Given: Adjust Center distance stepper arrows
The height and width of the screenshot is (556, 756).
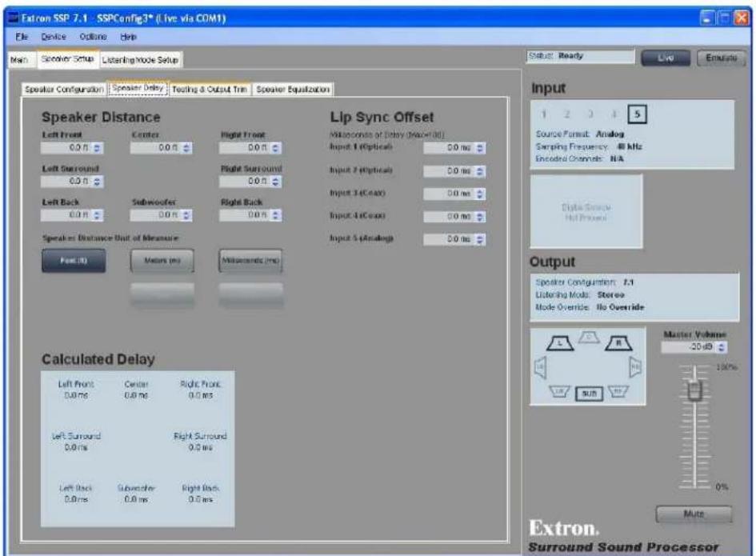Looking at the screenshot, I should click(186, 148).
